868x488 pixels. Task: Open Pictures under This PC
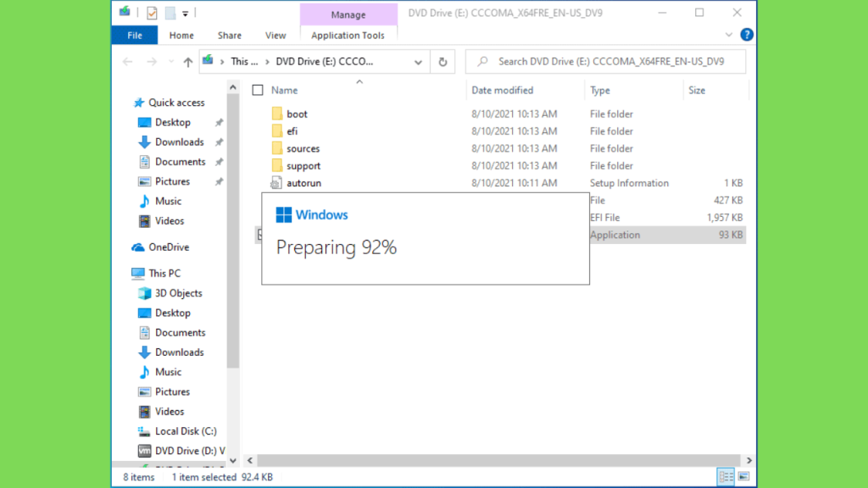coord(172,391)
